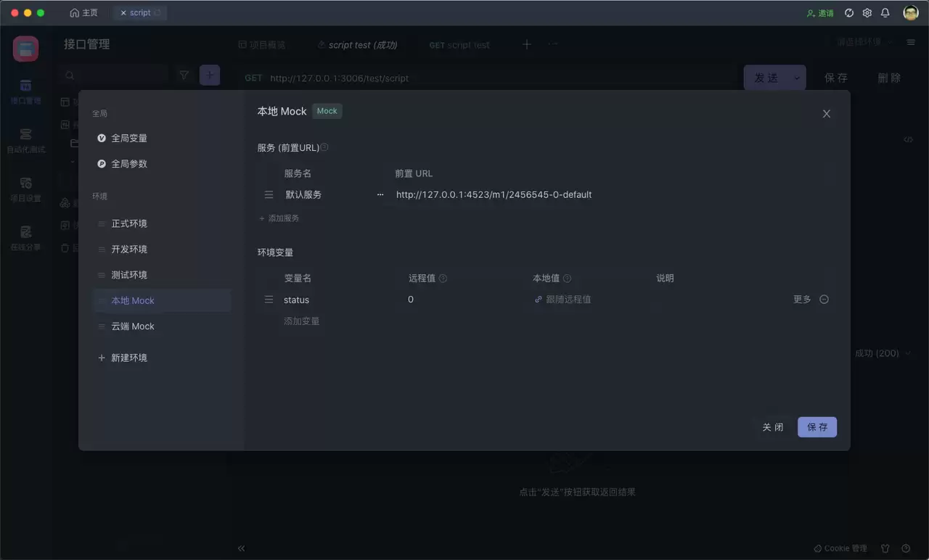
Task: Click the drag handle of the status row
Action: coord(269,300)
